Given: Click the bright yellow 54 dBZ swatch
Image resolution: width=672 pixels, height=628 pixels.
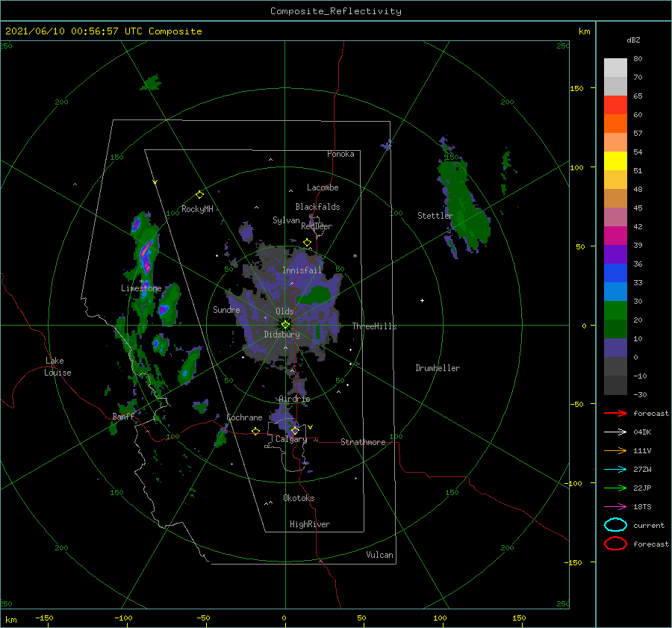Looking at the screenshot, I should pos(615,161).
